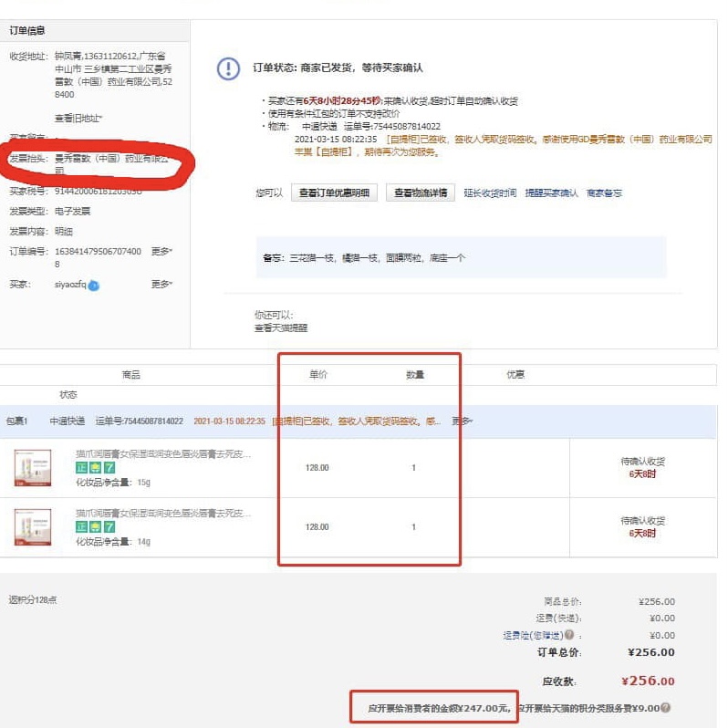The height and width of the screenshot is (728, 728).
Task: Expand 查看旧地址 under shipping address
Action: pyautogui.click(x=78, y=118)
